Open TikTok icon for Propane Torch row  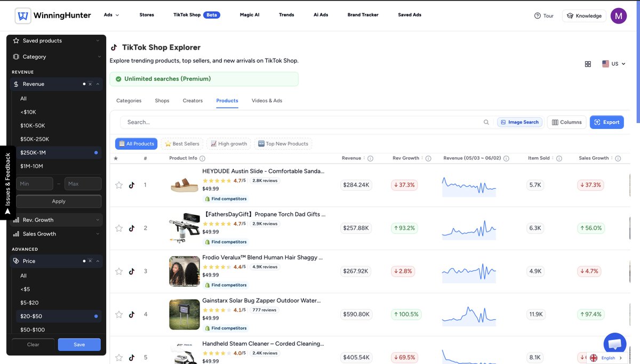click(132, 228)
